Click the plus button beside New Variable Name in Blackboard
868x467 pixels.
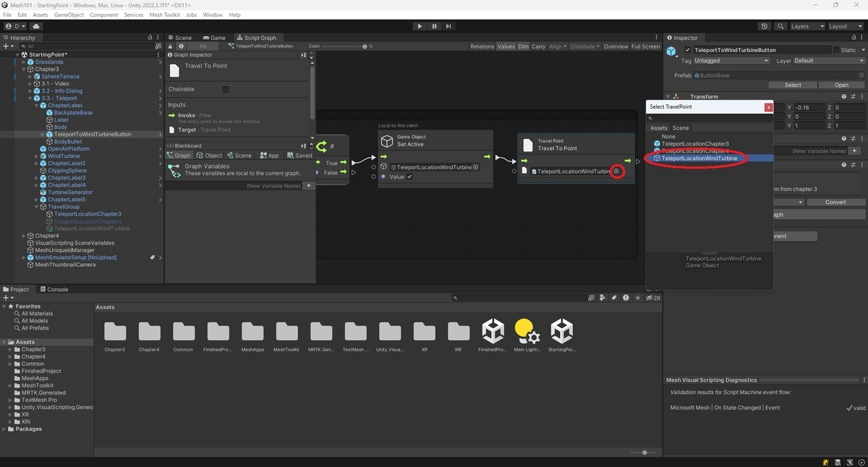309,186
